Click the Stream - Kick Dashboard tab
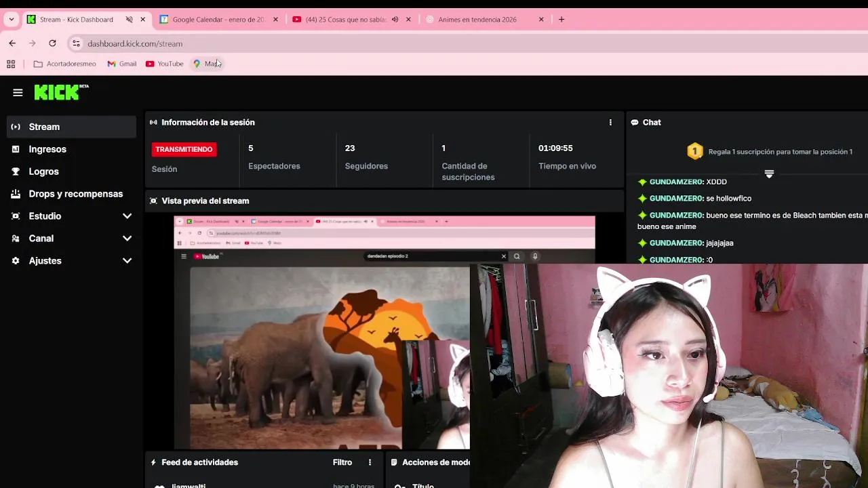Image resolution: width=868 pixels, height=488 pixels. click(76, 20)
